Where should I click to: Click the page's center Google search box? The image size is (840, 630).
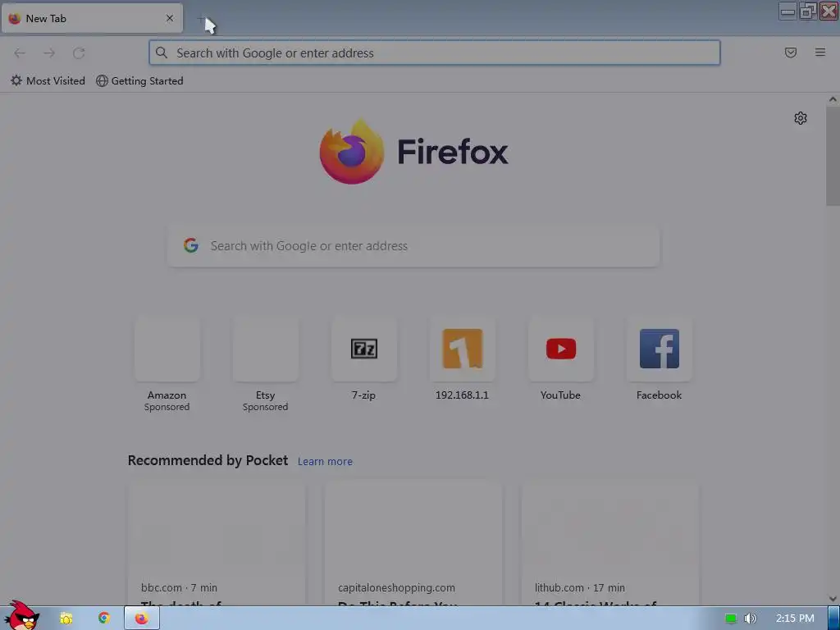(413, 246)
